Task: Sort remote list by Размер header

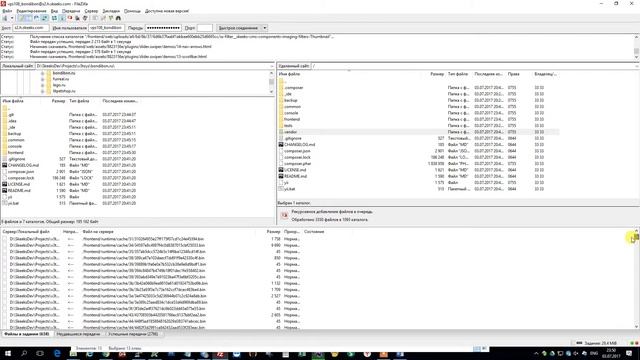Action: coord(437,74)
